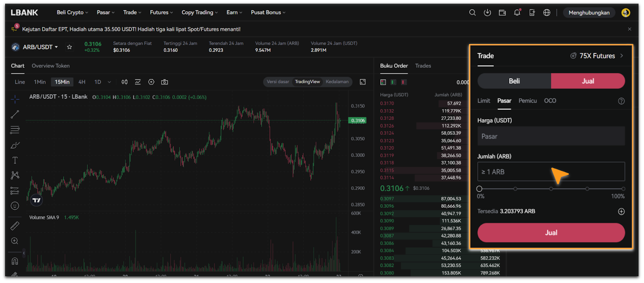644x283 pixels.
Task: Open the search magnifier in the top bar
Action: click(473, 12)
